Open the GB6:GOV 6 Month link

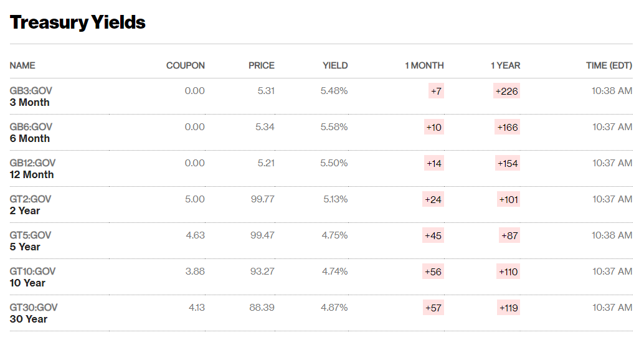31,133
